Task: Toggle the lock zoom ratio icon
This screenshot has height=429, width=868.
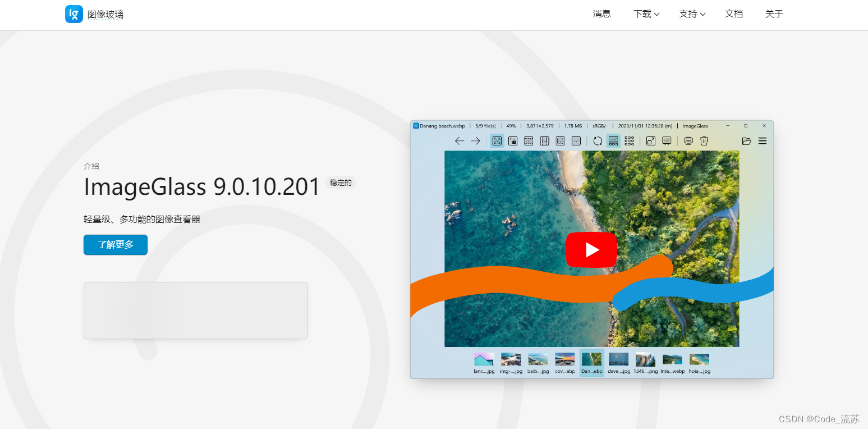Action: pos(513,141)
